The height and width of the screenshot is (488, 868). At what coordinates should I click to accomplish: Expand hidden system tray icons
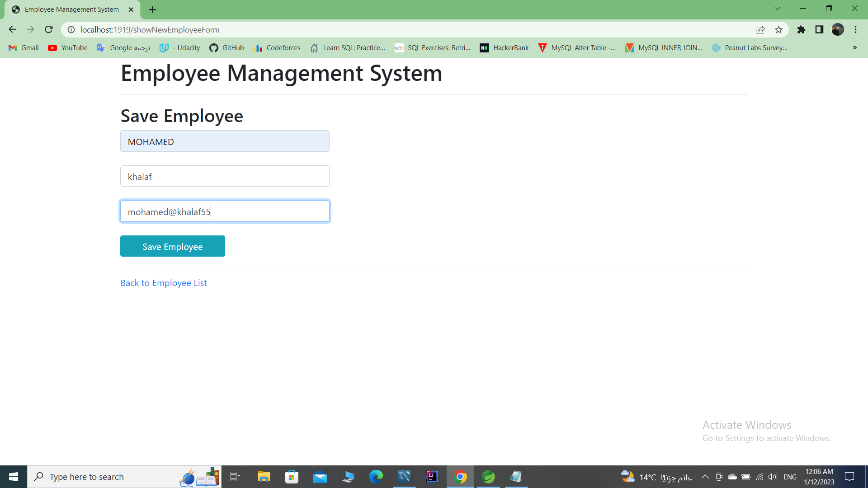click(x=705, y=476)
